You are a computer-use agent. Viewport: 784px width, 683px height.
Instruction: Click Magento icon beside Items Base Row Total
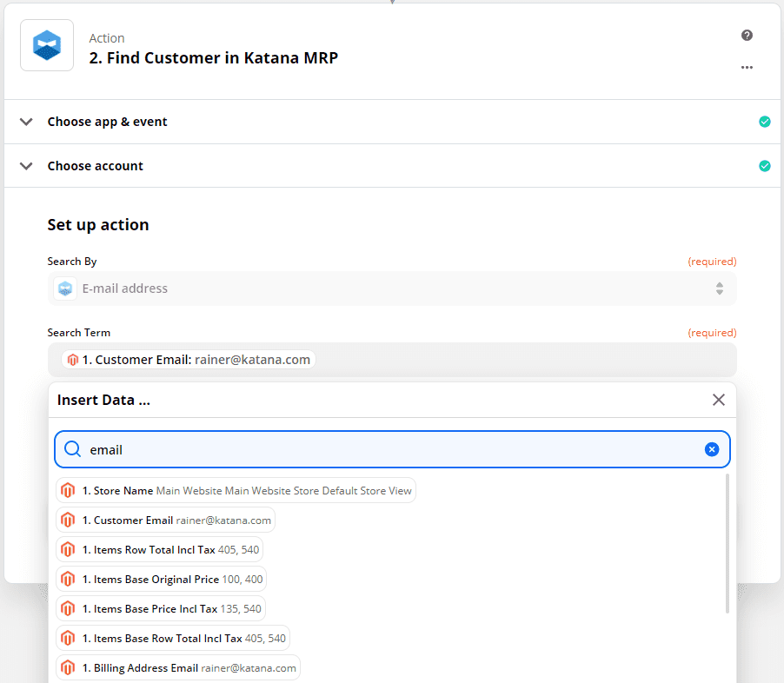(x=68, y=638)
